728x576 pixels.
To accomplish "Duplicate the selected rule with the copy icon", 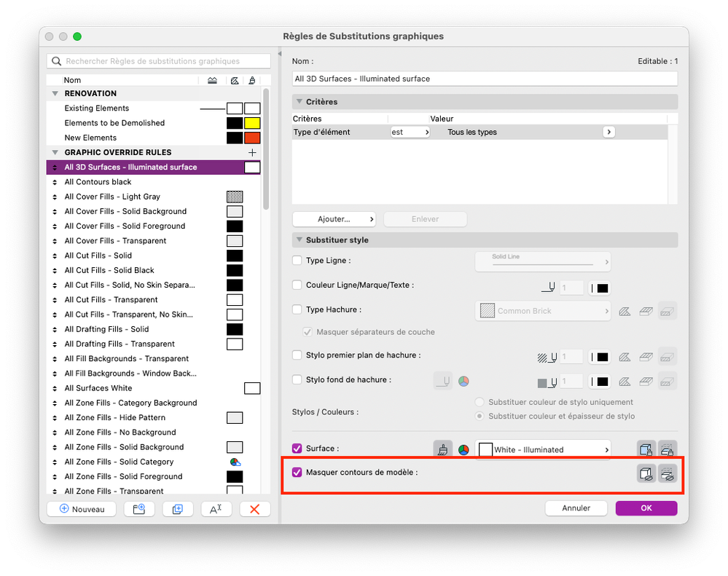I will point(178,509).
